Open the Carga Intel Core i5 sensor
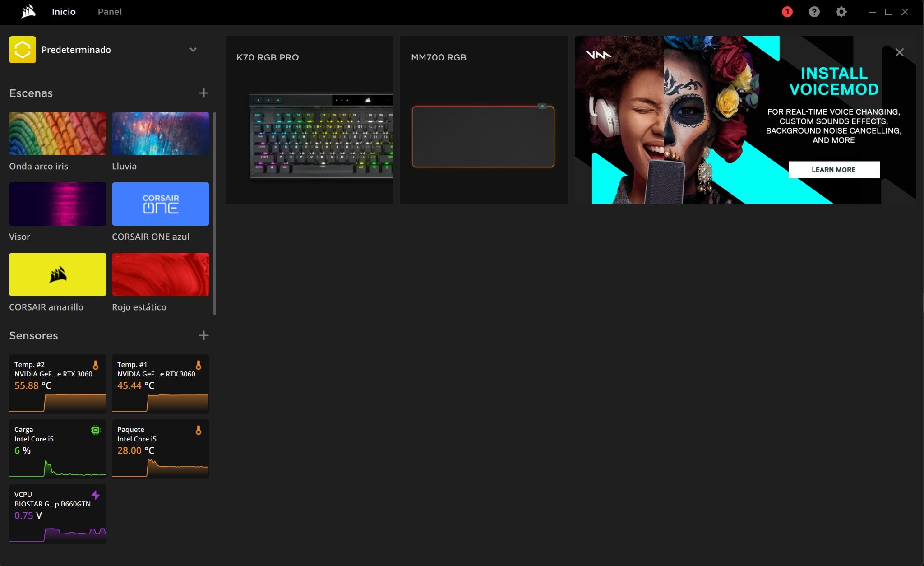 click(x=58, y=449)
